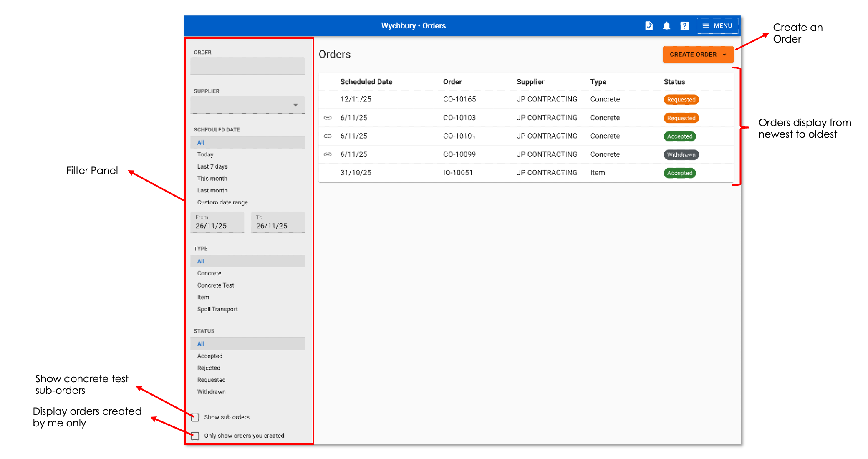Enable Show sub orders checkbox
This screenshot has width=868, height=459.
pyautogui.click(x=195, y=417)
